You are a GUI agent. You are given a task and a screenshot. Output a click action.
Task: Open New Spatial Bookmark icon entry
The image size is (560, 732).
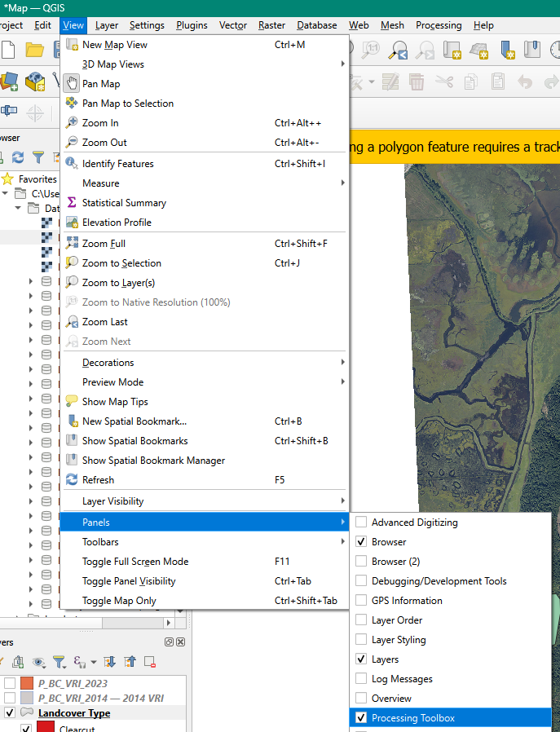[72, 421]
